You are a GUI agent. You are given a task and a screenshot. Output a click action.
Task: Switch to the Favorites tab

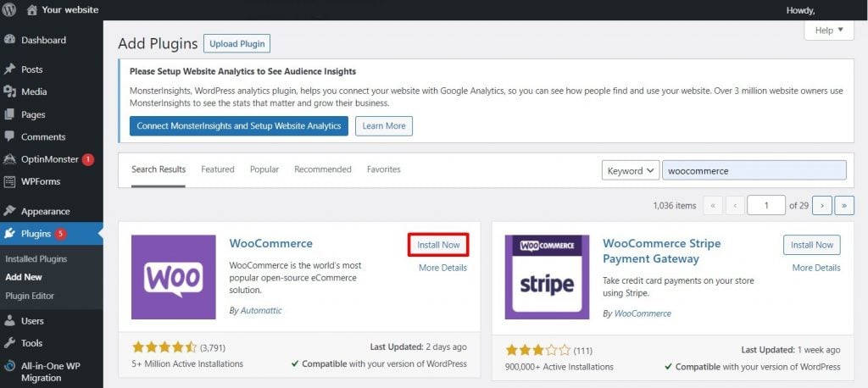point(384,169)
